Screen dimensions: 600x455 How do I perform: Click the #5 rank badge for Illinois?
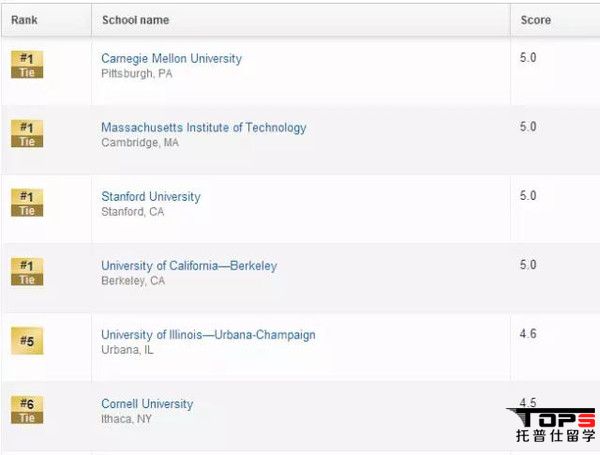[x=27, y=341]
